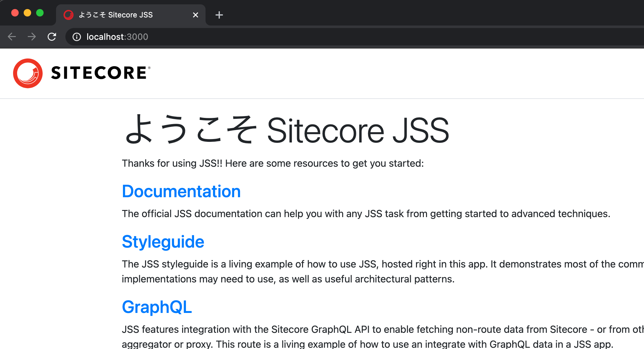Focus the address bar showing localhost:3000
The height and width of the screenshot is (349, 644).
coord(354,37)
